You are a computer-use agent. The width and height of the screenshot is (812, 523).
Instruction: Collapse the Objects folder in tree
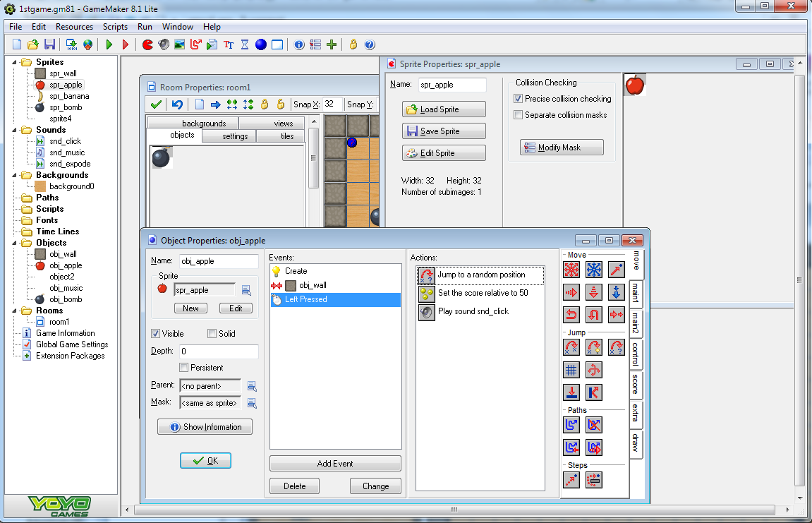pyautogui.click(x=15, y=243)
